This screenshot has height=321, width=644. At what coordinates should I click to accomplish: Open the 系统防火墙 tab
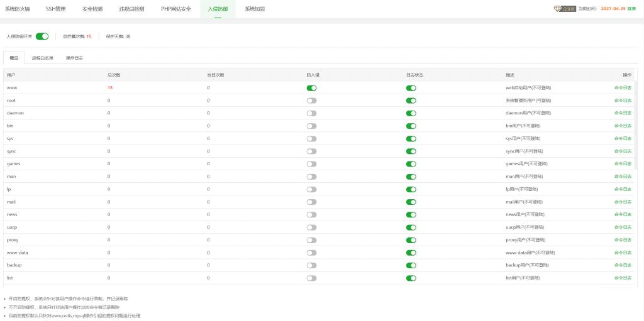(x=17, y=9)
